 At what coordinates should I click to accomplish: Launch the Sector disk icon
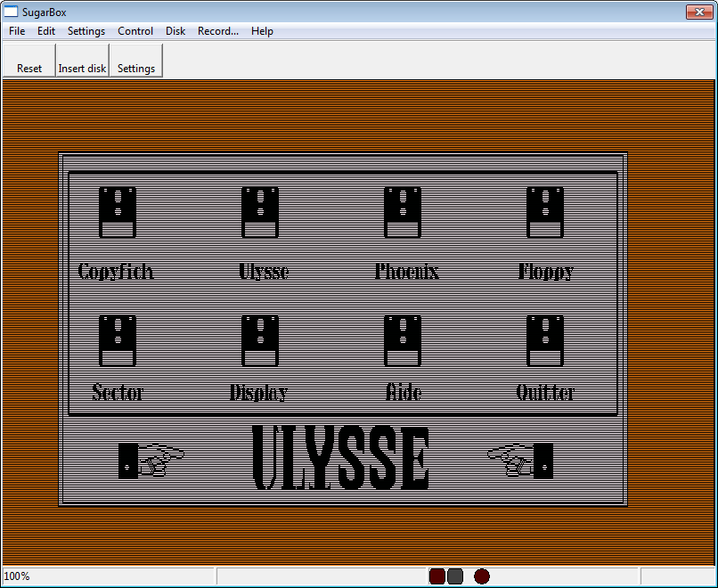click(118, 341)
